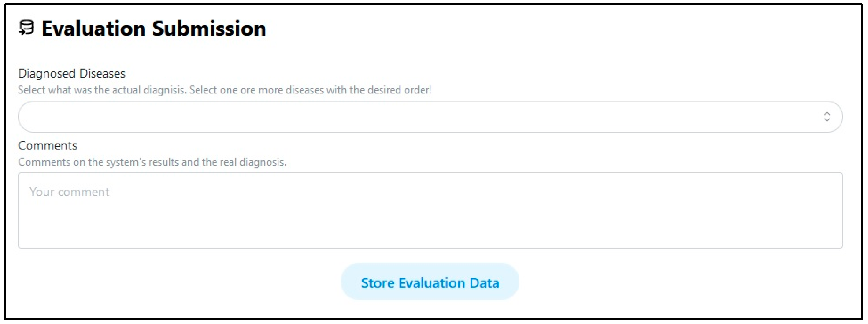
Task: Click the "Your comment" placeholder text
Action: 70,192
